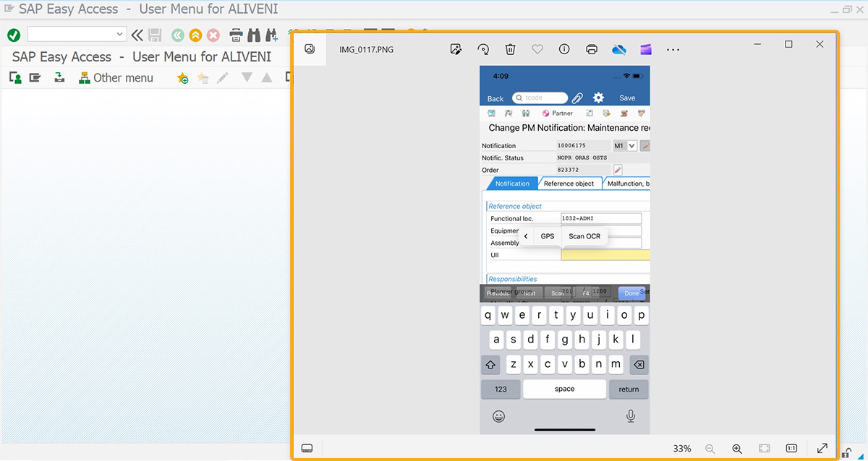Minimize the Photos window

[757, 44]
